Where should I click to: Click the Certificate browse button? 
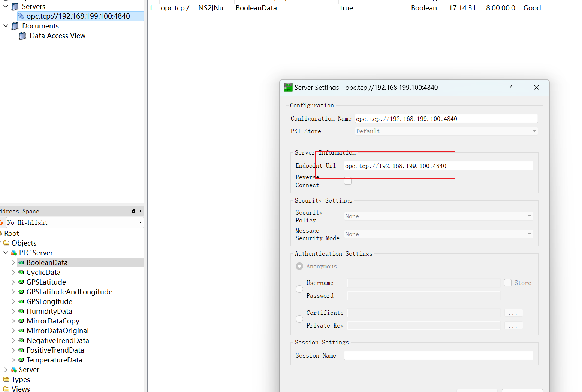click(x=513, y=313)
